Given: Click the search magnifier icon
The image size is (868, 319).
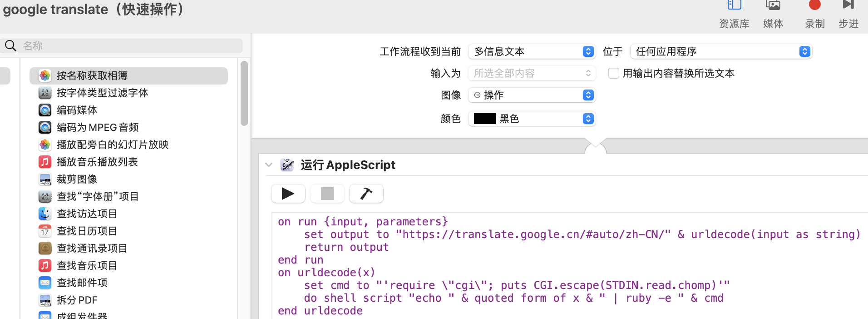Looking at the screenshot, I should (10, 45).
